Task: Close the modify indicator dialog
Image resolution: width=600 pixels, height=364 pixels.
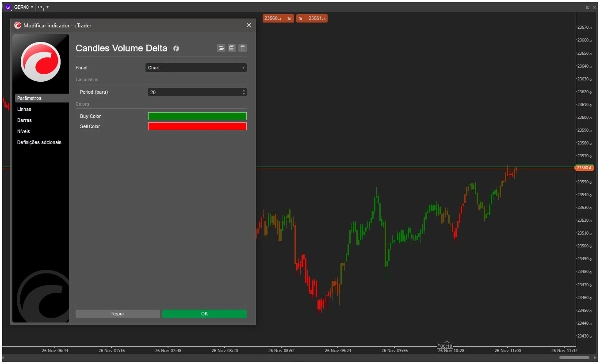Action: (x=249, y=25)
